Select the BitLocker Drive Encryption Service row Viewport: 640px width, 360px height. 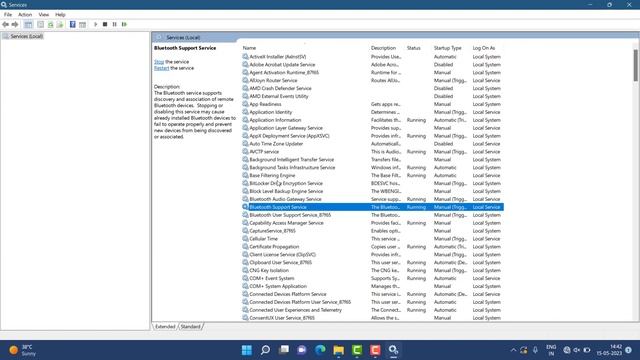[373, 183]
